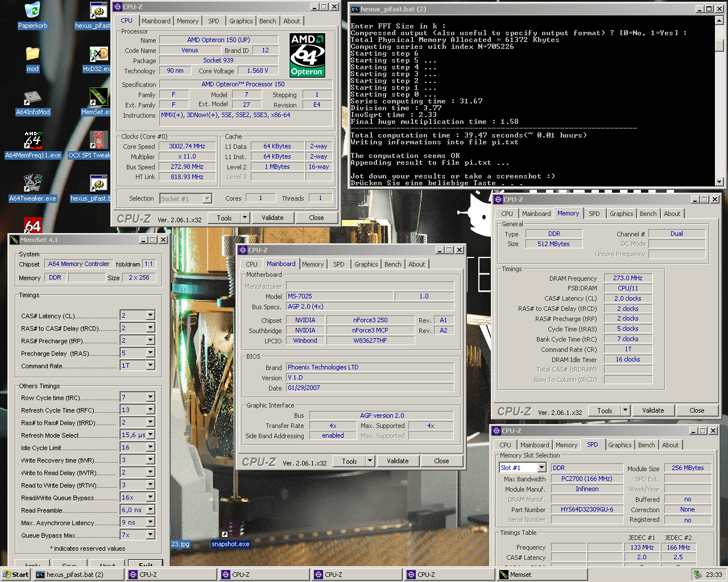The height and width of the screenshot is (582, 728).
Task: Open Graphics tab in CPU-Z Mainboard window
Action: tap(366, 264)
